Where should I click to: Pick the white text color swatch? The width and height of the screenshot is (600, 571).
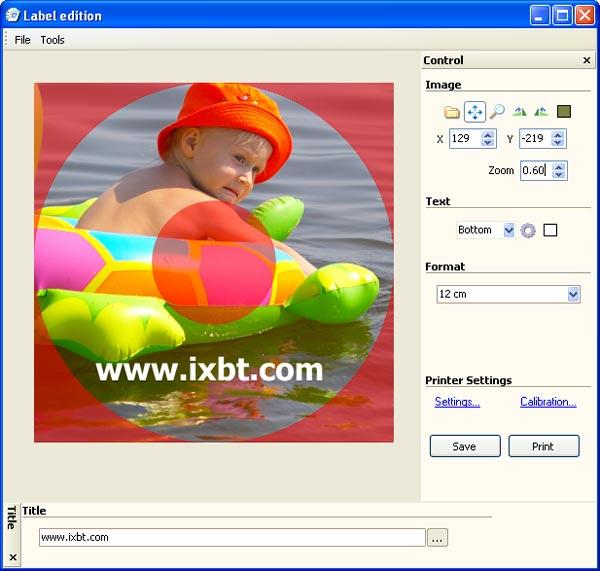pos(550,230)
